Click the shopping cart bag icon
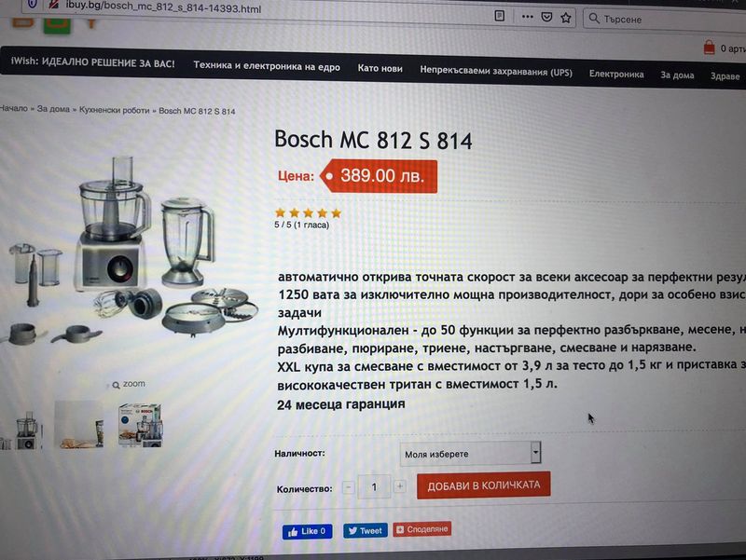 (709, 48)
